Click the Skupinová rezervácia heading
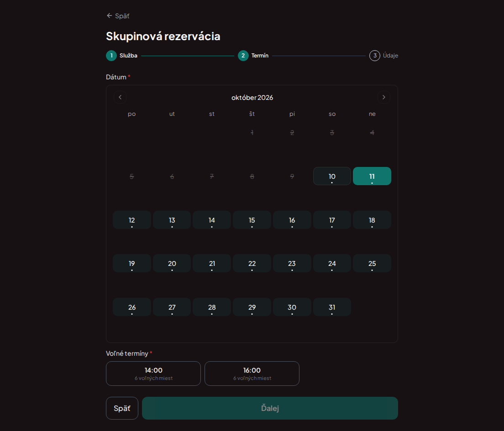Image resolution: width=504 pixels, height=431 pixels. point(163,36)
